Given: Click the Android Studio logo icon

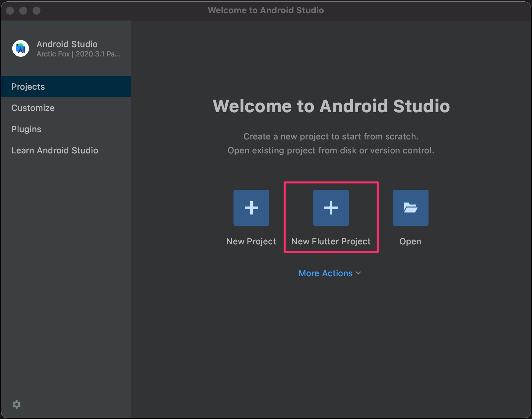Looking at the screenshot, I should tap(20, 48).
